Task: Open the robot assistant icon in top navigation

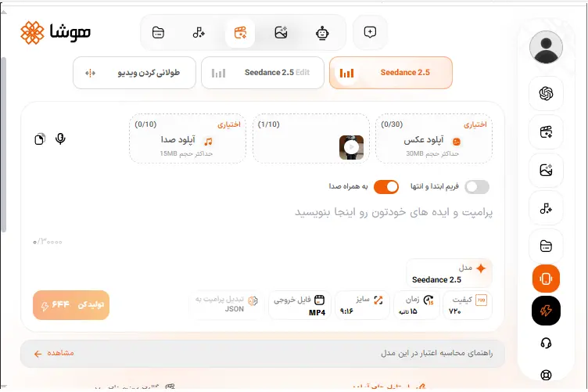Action: [x=322, y=33]
